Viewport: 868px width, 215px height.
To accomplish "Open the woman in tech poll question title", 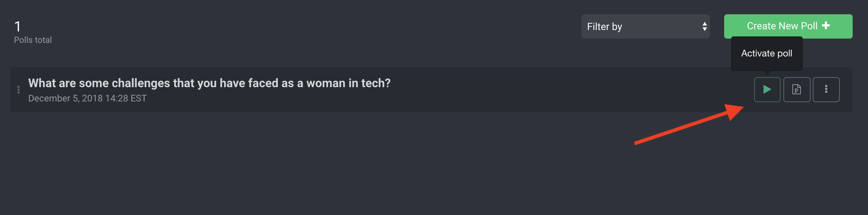I will pos(209,83).
